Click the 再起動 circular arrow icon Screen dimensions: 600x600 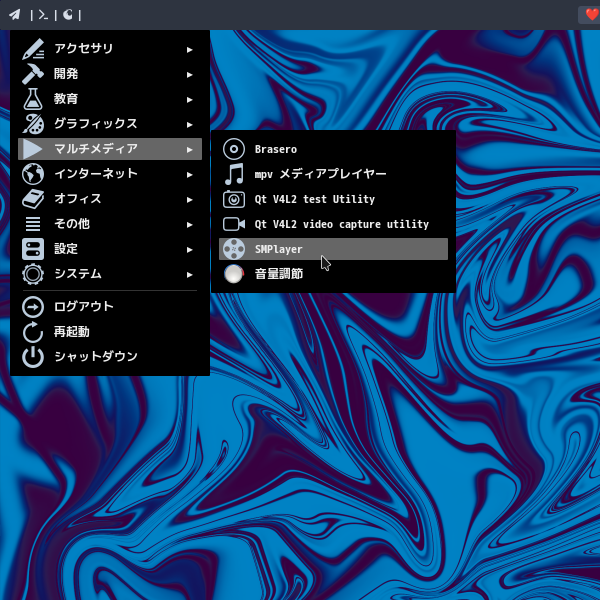tap(33, 332)
